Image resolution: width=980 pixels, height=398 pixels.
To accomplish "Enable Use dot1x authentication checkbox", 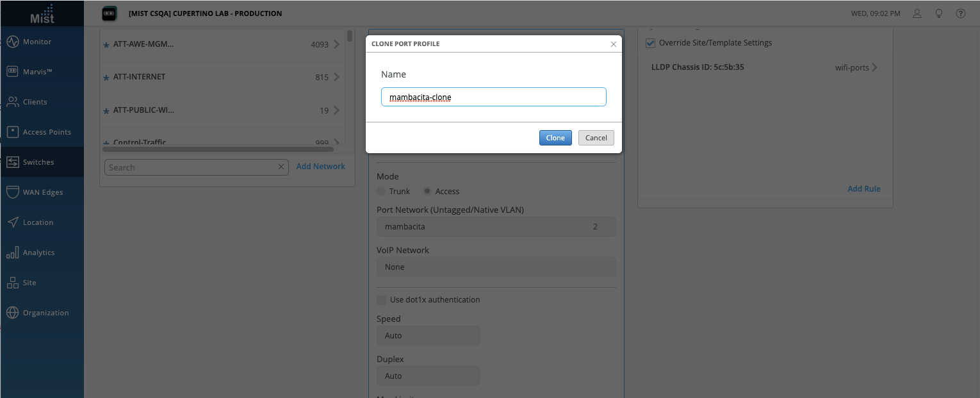I will click(382, 300).
